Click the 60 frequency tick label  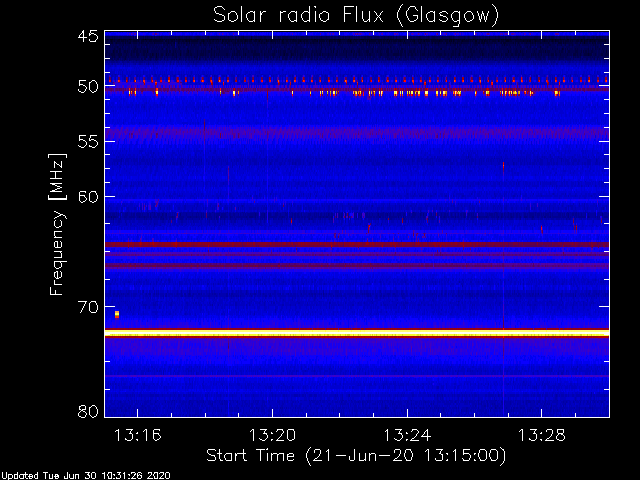[88, 197]
